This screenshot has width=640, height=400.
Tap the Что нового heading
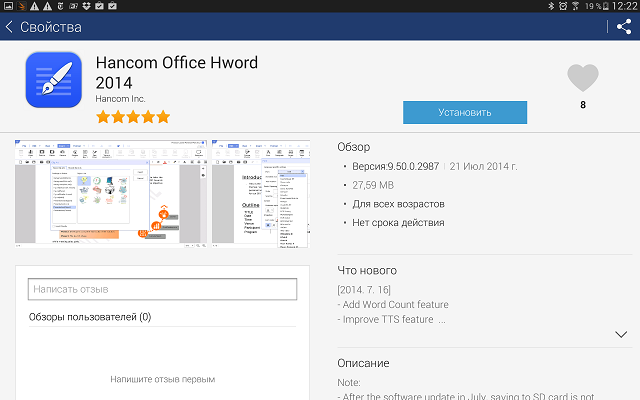pyautogui.click(x=367, y=270)
